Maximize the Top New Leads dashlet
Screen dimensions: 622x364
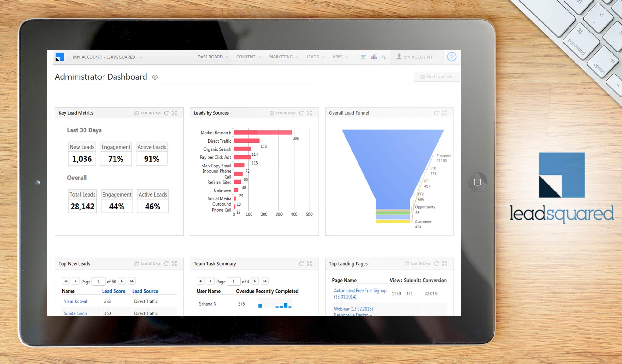(174, 264)
